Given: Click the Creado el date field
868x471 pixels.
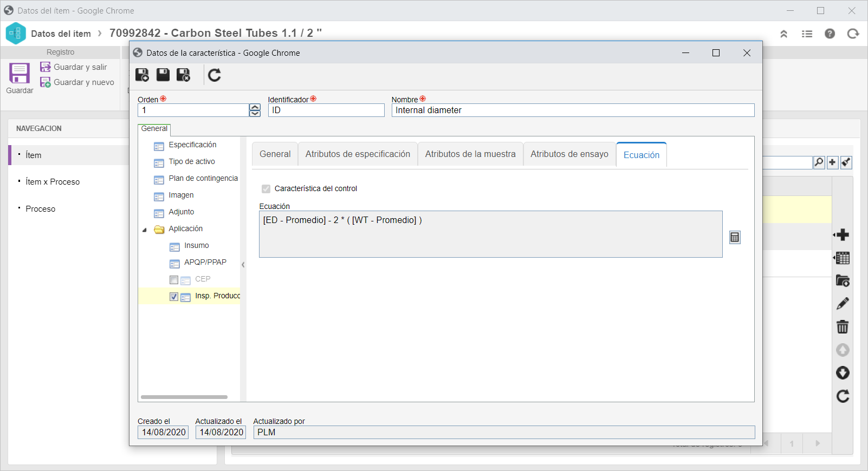Looking at the screenshot, I should pos(163,432).
